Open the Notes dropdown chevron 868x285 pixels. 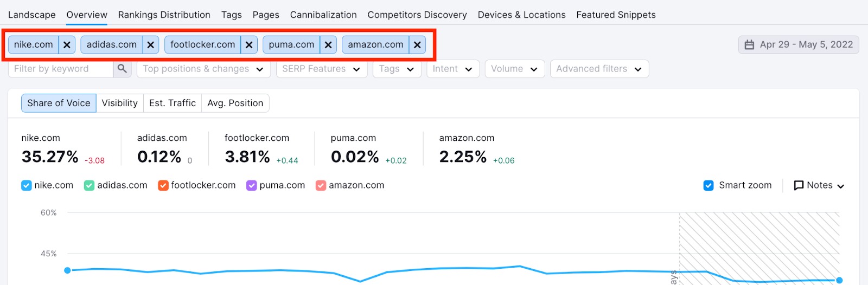tap(841, 186)
